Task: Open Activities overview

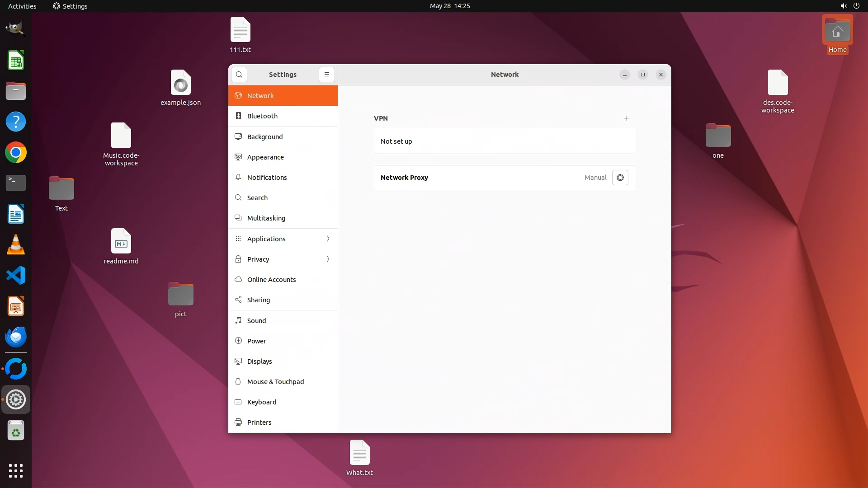Action: (x=22, y=6)
